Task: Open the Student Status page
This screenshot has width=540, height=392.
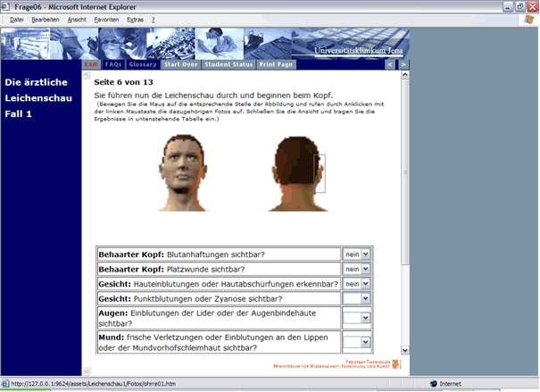Action: [x=229, y=64]
